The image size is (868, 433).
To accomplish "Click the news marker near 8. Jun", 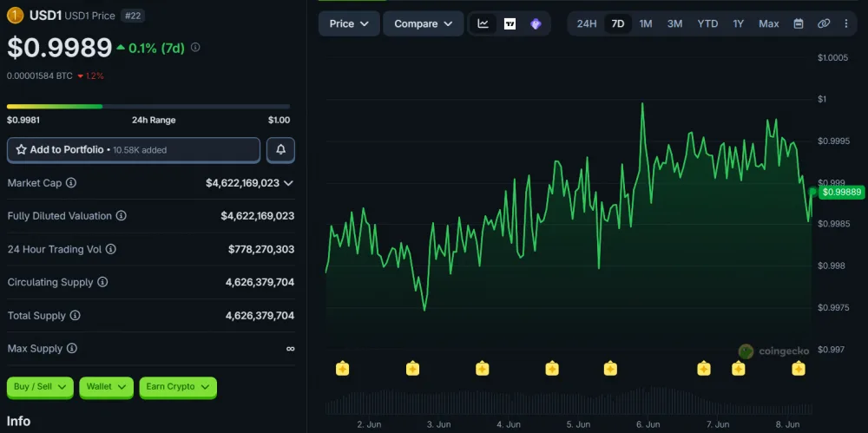I will point(799,368).
